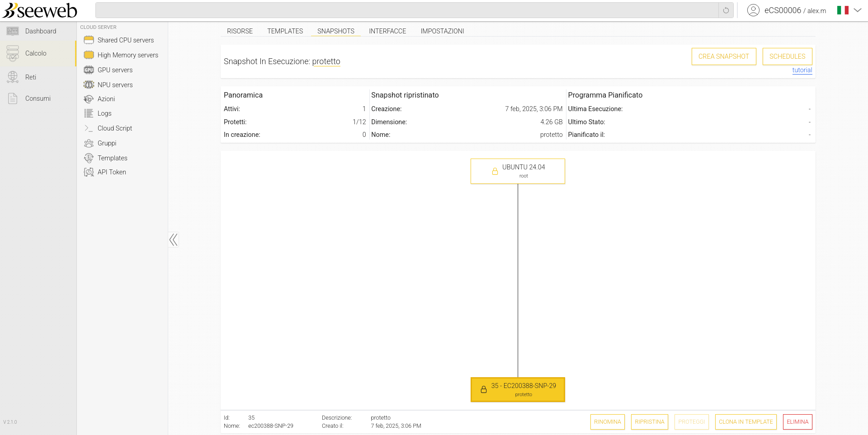Click the V 2.1.0 version label
868x435 pixels.
(10, 422)
